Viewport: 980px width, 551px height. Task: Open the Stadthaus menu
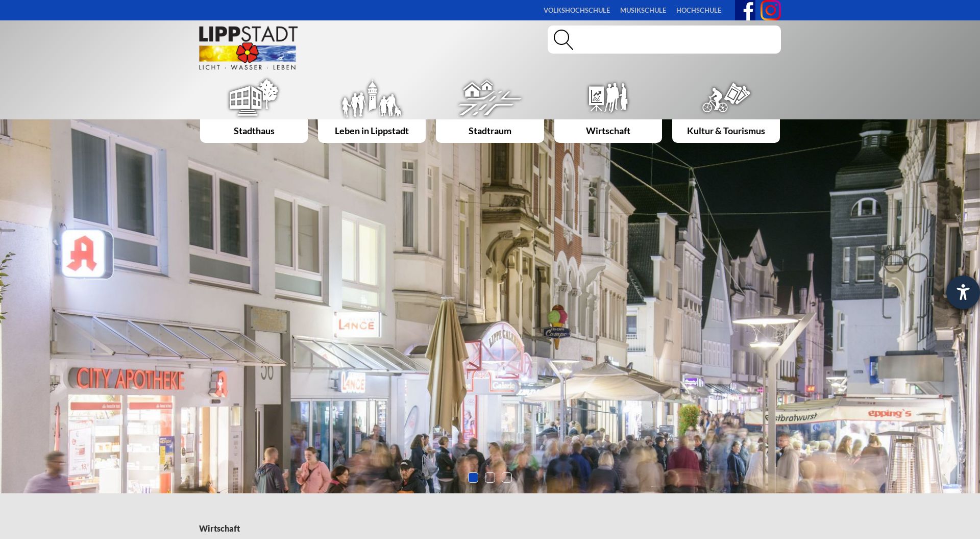click(x=254, y=131)
